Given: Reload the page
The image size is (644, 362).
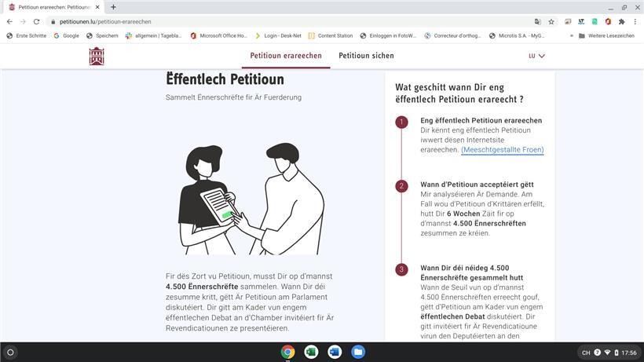Looking at the screenshot, I should tap(36, 21).
